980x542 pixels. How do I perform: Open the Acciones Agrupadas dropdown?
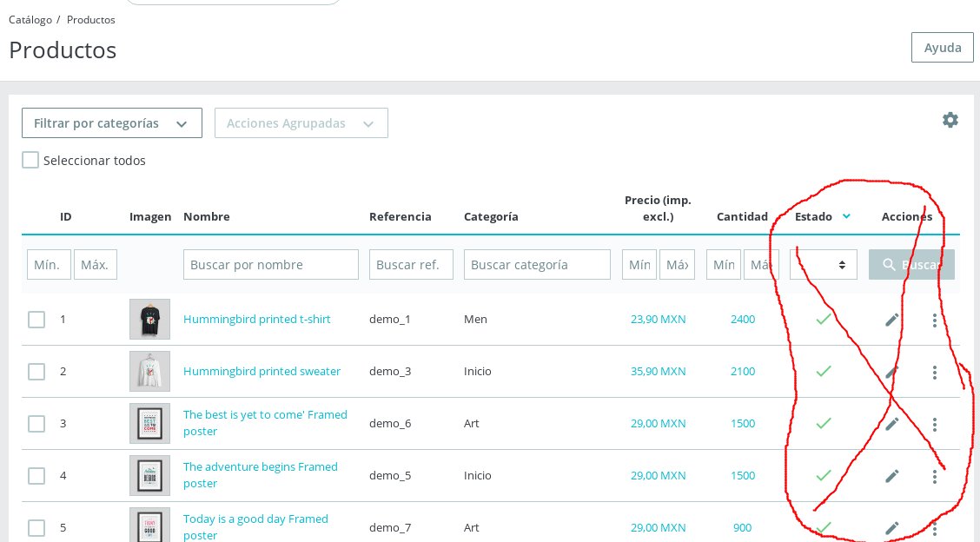301,123
